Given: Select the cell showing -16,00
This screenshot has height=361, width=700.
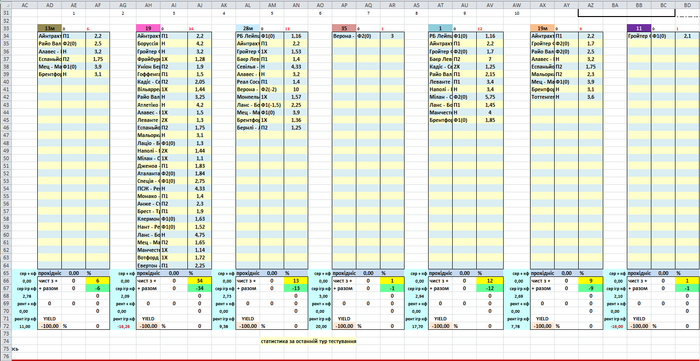Looking at the screenshot, I should [615, 326].
